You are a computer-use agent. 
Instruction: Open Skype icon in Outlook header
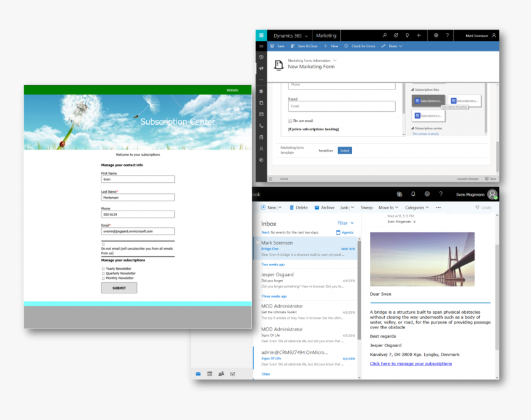[399, 194]
